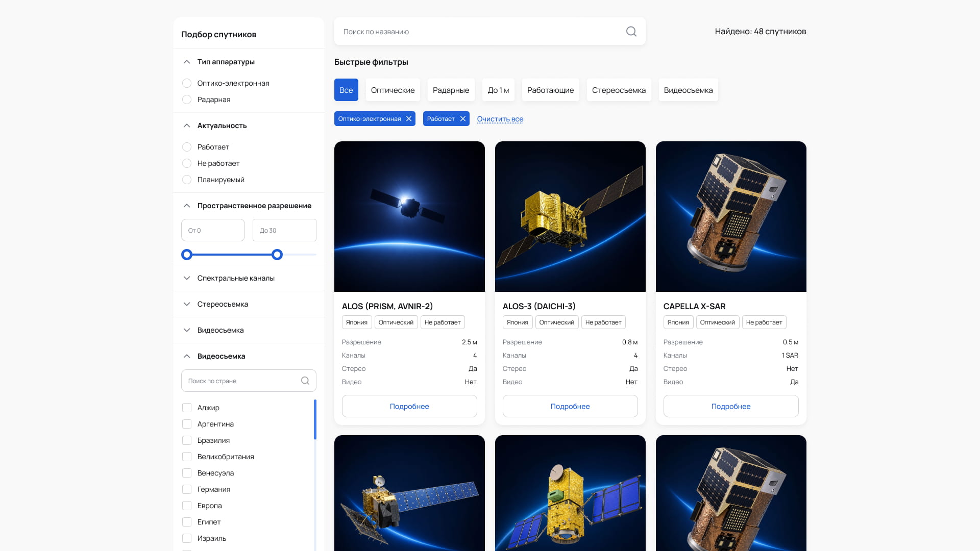The height and width of the screenshot is (551, 980).
Task: Remove the Оптико-электронная filter chip
Action: (409, 119)
